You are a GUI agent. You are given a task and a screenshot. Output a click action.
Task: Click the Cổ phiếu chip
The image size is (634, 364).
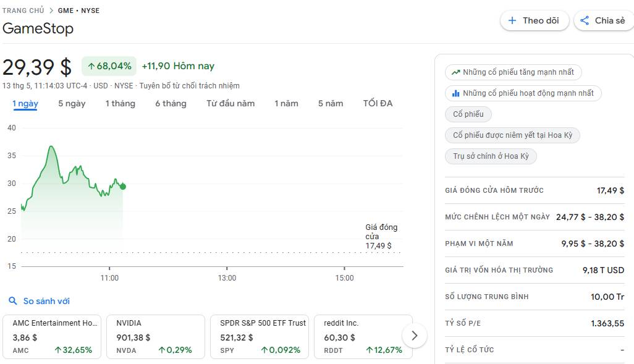point(468,114)
